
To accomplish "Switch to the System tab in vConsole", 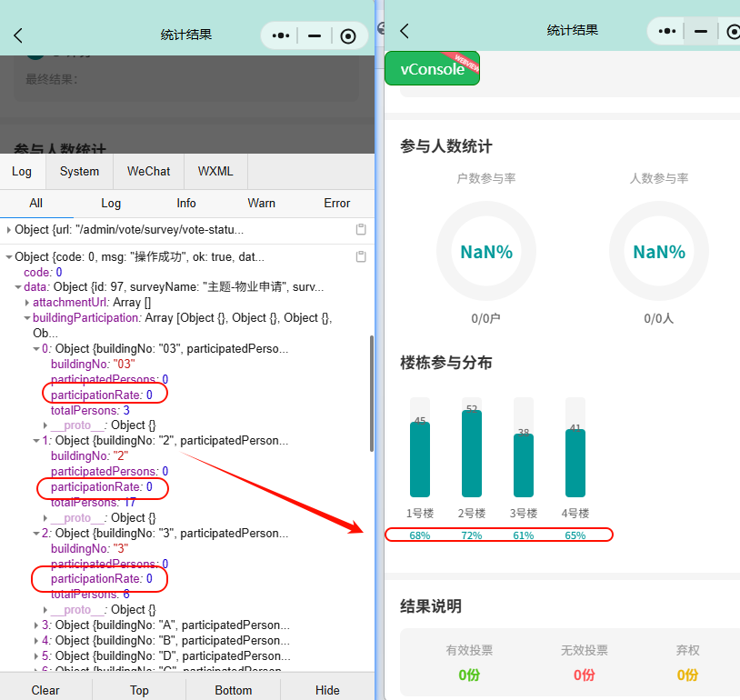I will coord(79,171).
